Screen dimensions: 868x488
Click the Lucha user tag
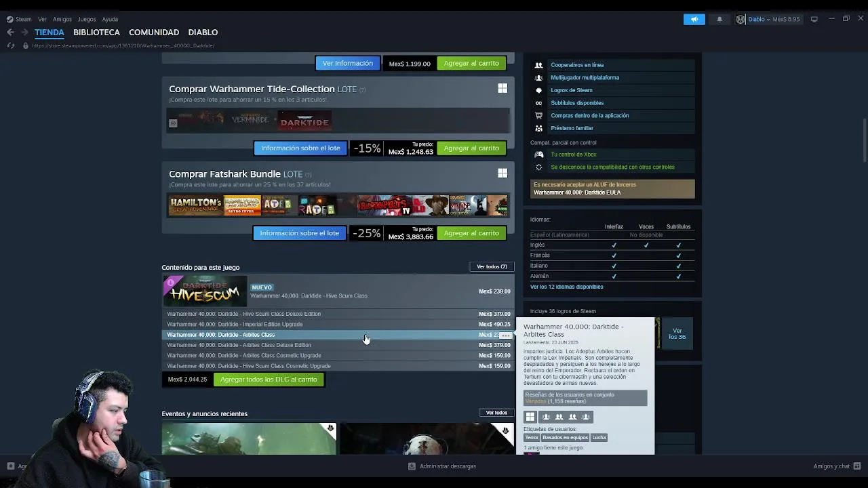[x=599, y=437]
